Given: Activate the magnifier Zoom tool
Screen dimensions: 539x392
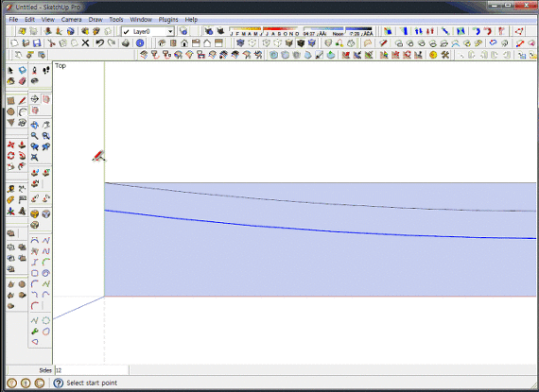Looking at the screenshot, I should (34, 136).
